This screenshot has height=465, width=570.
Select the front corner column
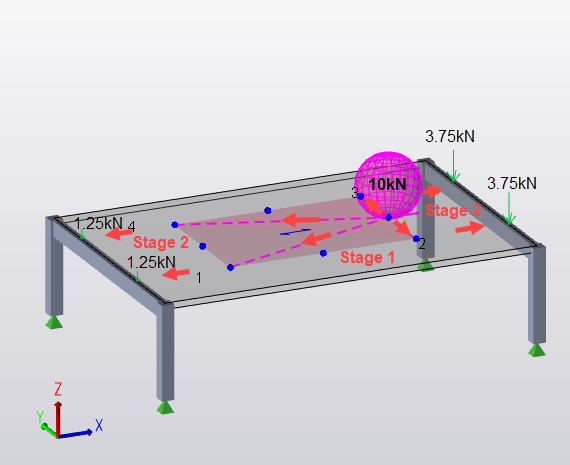click(x=165, y=351)
